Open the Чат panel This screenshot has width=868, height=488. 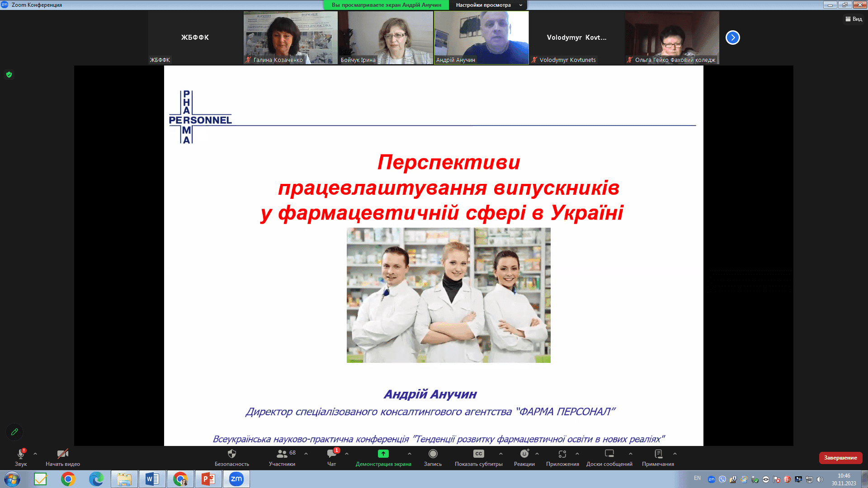click(332, 457)
